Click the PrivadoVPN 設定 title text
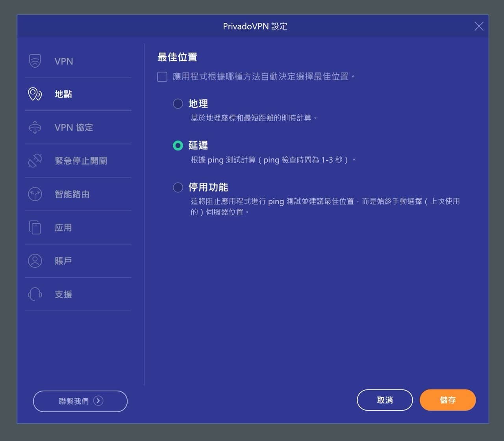504x441 pixels. click(x=255, y=26)
